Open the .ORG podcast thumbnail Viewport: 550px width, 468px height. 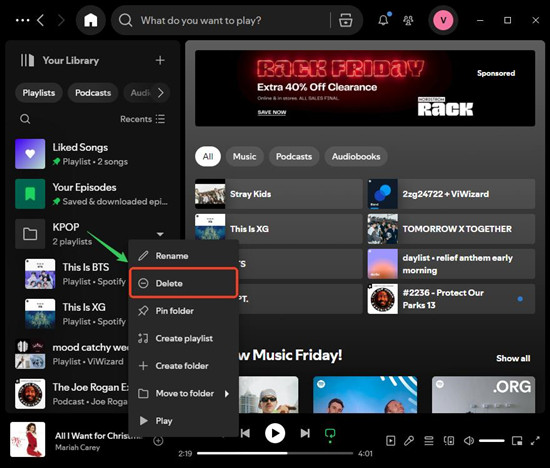tap(483, 394)
